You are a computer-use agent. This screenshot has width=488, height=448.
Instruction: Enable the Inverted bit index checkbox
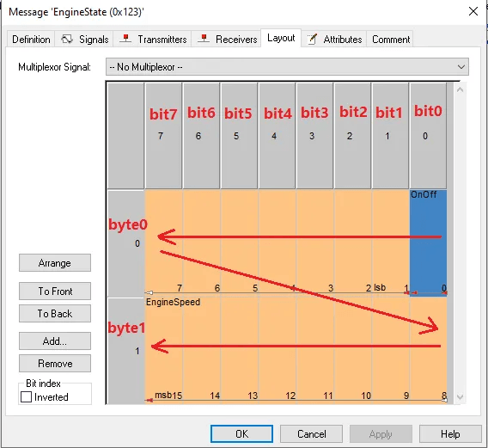[x=26, y=397]
